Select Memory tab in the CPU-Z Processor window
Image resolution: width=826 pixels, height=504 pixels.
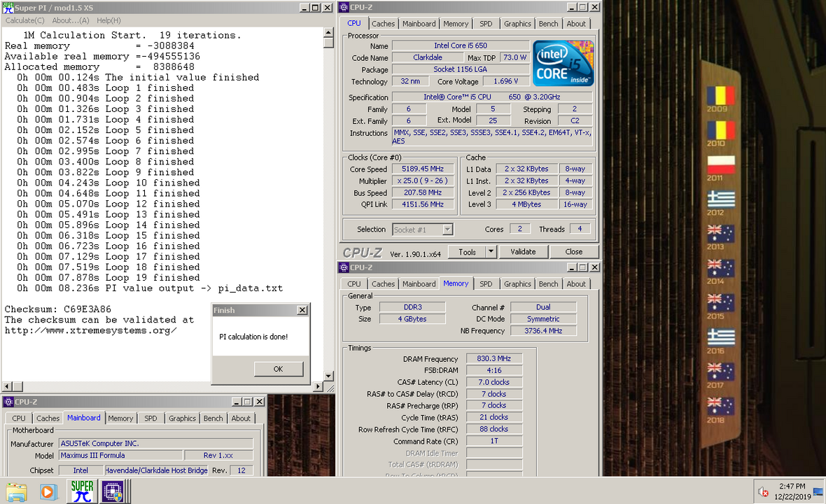point(456,24)
